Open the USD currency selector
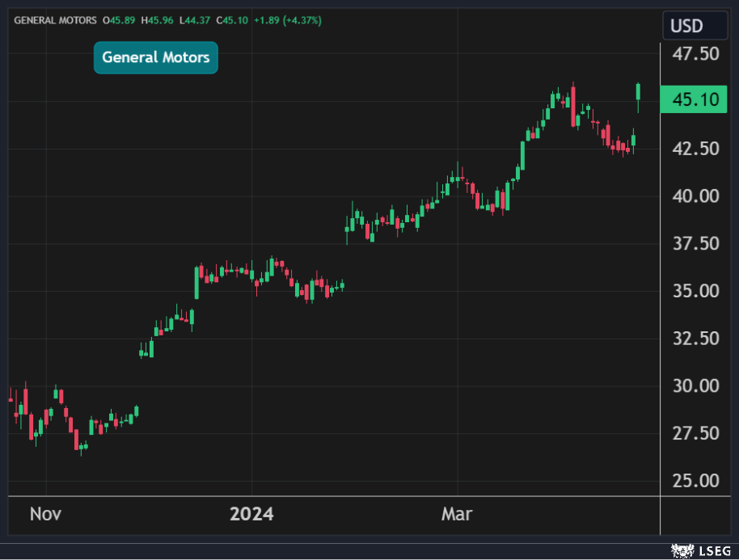Image resolution: width=739 pixels, height=560 pixels. pos(686,26)
